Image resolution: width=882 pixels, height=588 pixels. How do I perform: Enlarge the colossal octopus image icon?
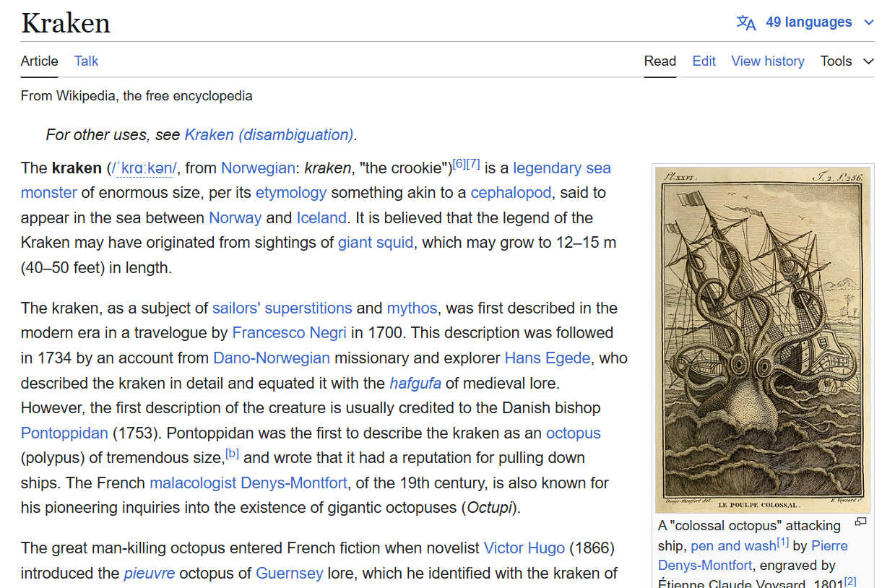pyautogui.click(x=860, y=522)
